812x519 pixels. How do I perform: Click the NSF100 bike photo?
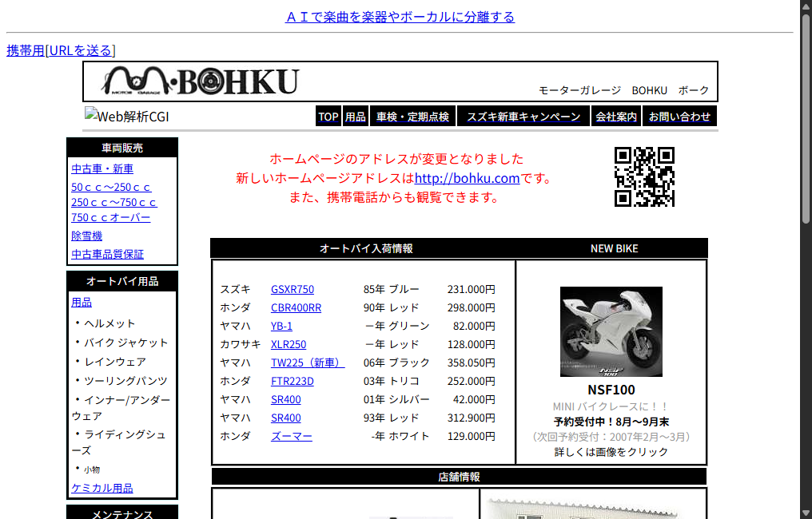point(611,331)
